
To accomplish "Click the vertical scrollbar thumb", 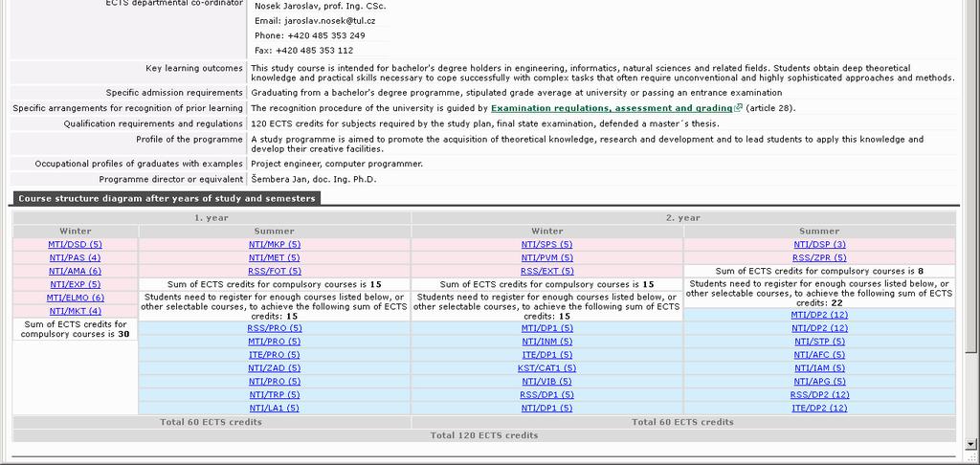I will click(970, 175).
